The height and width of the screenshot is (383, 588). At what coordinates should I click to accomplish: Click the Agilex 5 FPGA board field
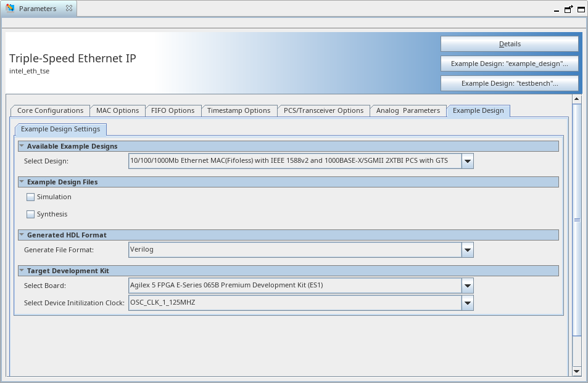(295, 286)
